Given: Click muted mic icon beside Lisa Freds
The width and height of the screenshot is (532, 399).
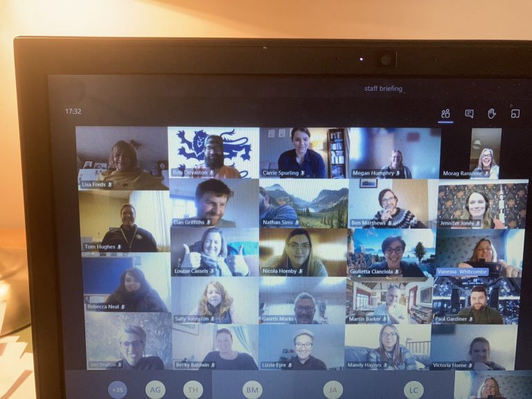Looking at the screenshot, I should (x=110, y=184).
